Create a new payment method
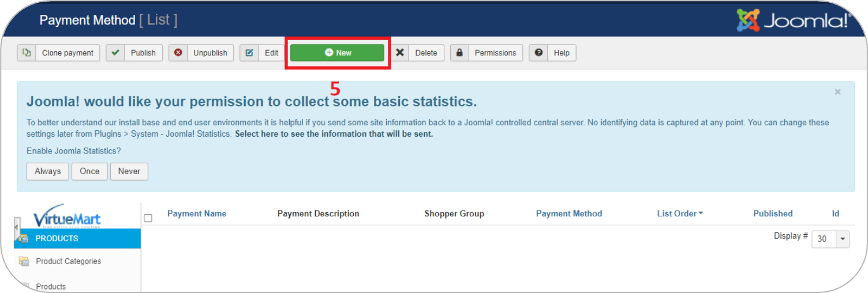This screenshot has height=293, width=868. click(x=338, y=52)
